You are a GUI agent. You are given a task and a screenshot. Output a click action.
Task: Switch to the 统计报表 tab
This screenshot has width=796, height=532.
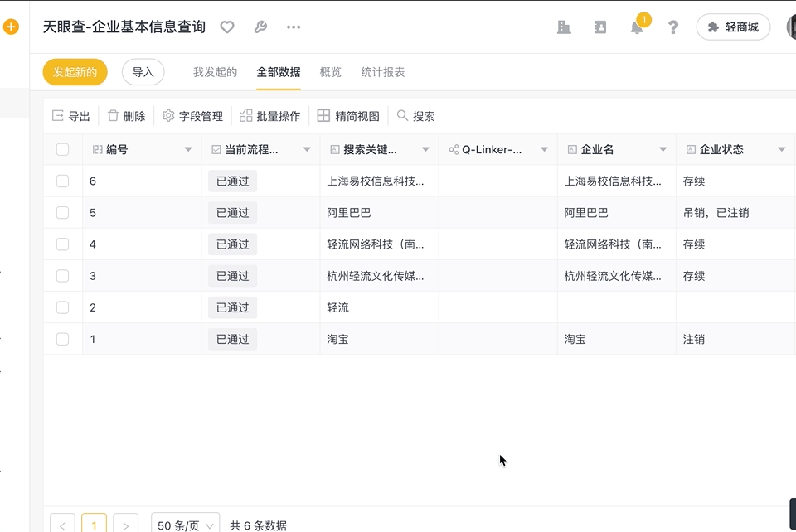coord(383,72)
